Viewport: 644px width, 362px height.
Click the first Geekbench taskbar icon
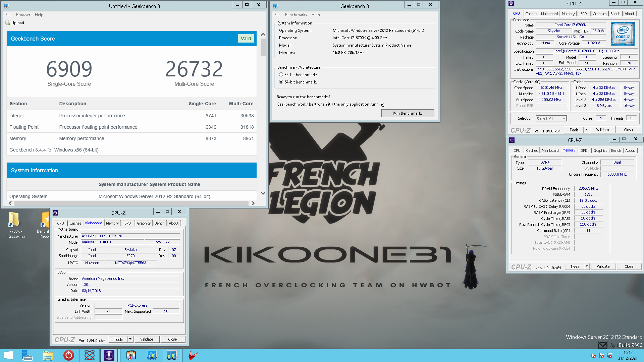[152, 355]
